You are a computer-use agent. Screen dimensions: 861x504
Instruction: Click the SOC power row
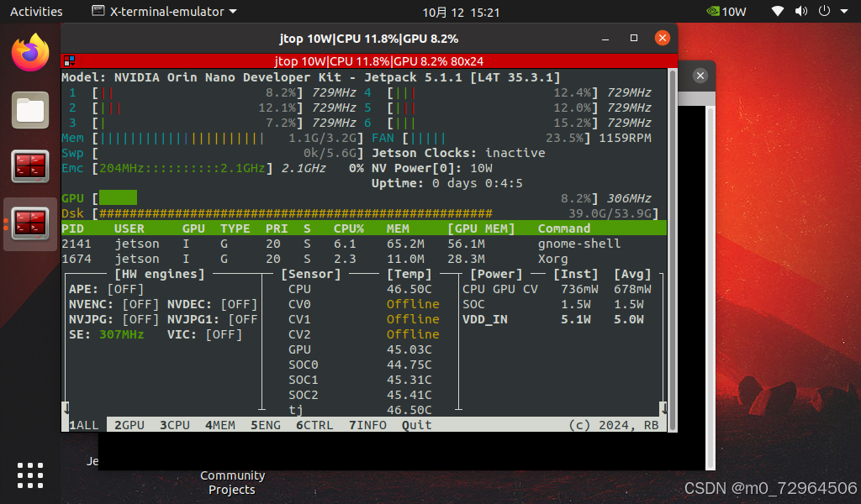pyautogui.click(x=553, y=304)
